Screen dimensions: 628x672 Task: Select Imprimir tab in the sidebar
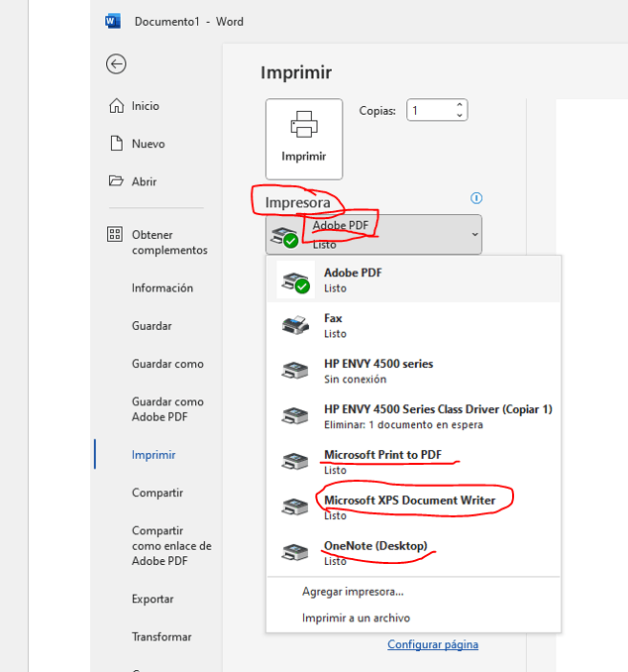(x=156, y=454)
